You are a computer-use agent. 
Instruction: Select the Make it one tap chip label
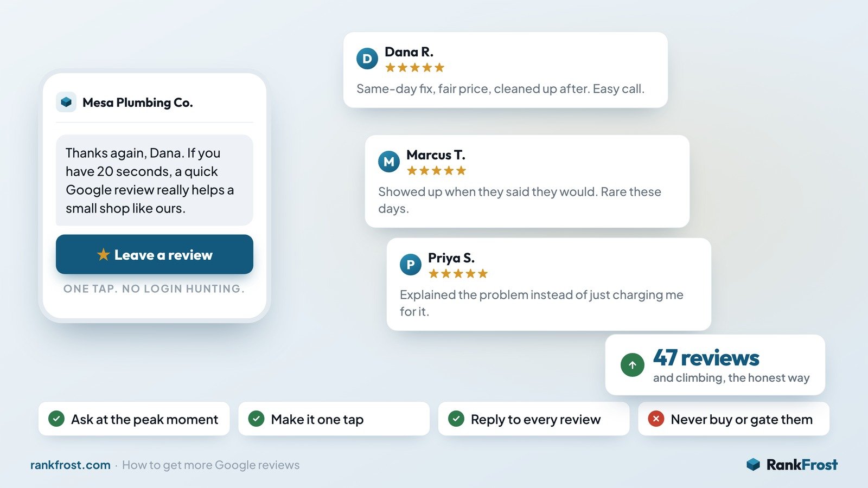pos(317,420)
